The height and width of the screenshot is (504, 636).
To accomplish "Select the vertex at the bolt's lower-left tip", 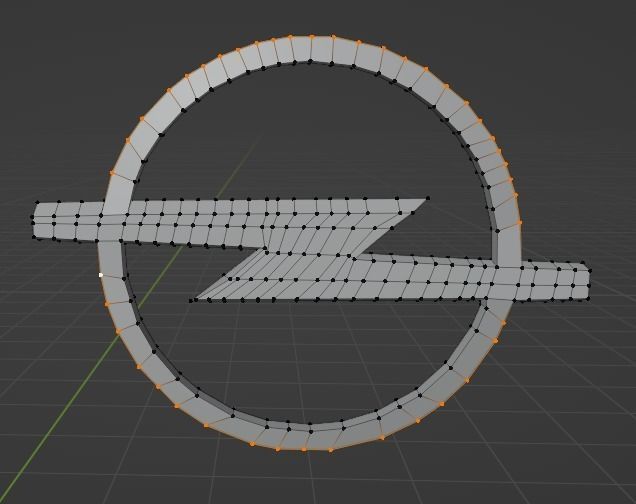I will point(191,300).
